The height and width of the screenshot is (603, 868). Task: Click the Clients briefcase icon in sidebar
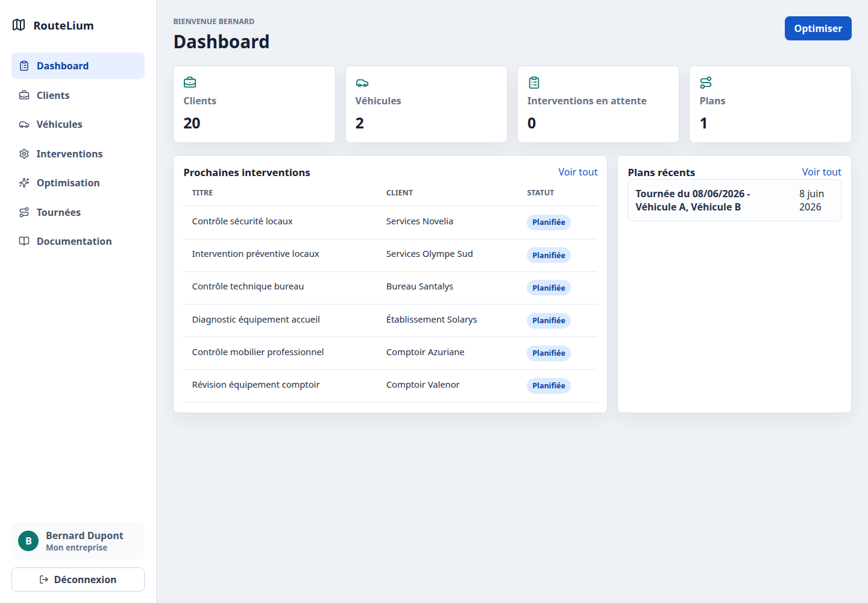(24, 95)
